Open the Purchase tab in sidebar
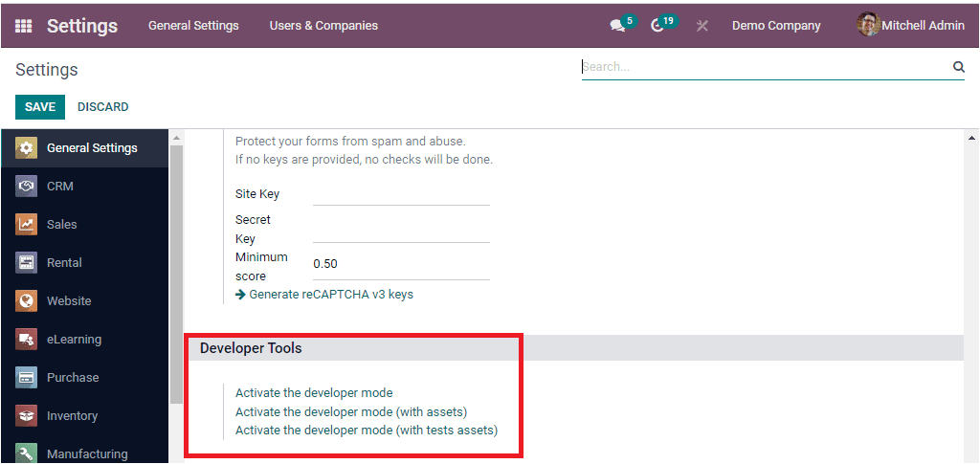 coord(73,378)
